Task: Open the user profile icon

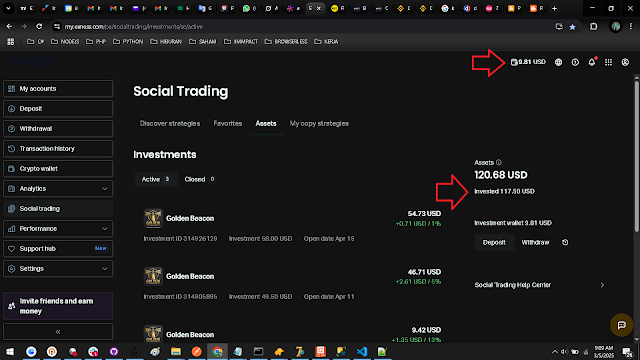Action: (x=625, y=62)
